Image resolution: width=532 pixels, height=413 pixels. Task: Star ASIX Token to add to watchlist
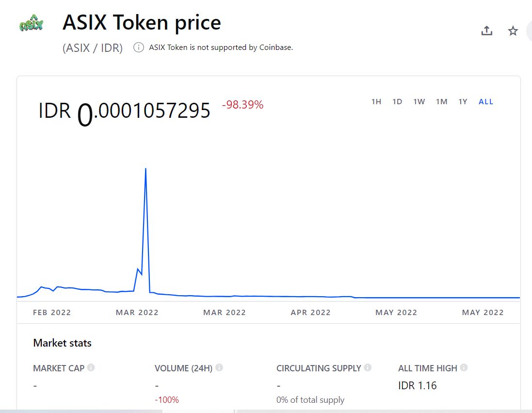pyautogui.click(x=513, y=31)
